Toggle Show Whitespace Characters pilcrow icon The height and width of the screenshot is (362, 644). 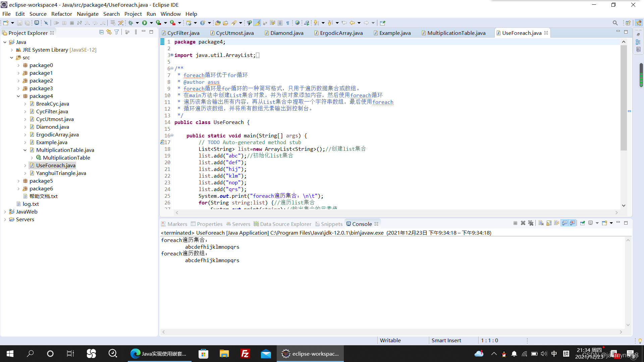(x=287, y=23)
